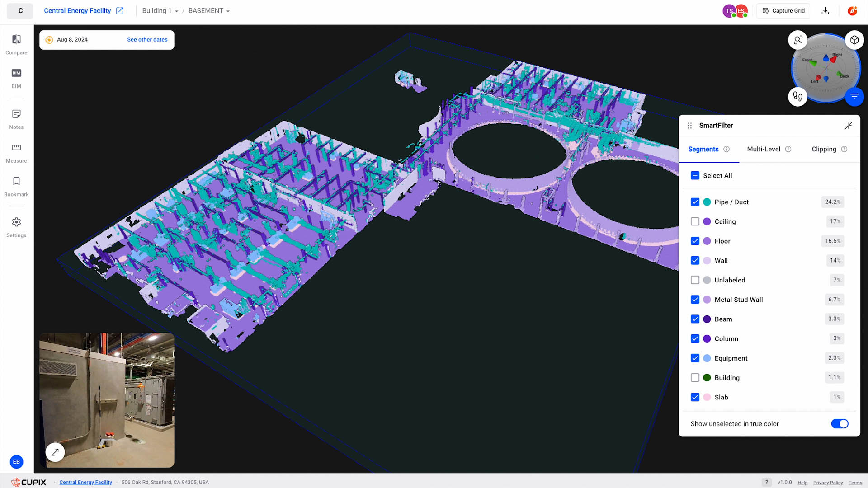This screenshot has width=868, height=488.
Task: Click the Beam dark purple color swatch
Action: [x=707, y=319]
